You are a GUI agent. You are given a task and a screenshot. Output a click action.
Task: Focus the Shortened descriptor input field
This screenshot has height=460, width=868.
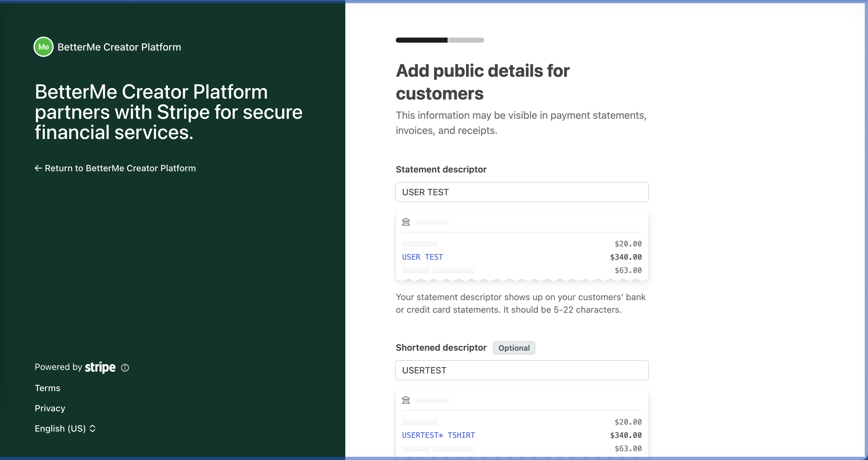(x=522, y=370)
